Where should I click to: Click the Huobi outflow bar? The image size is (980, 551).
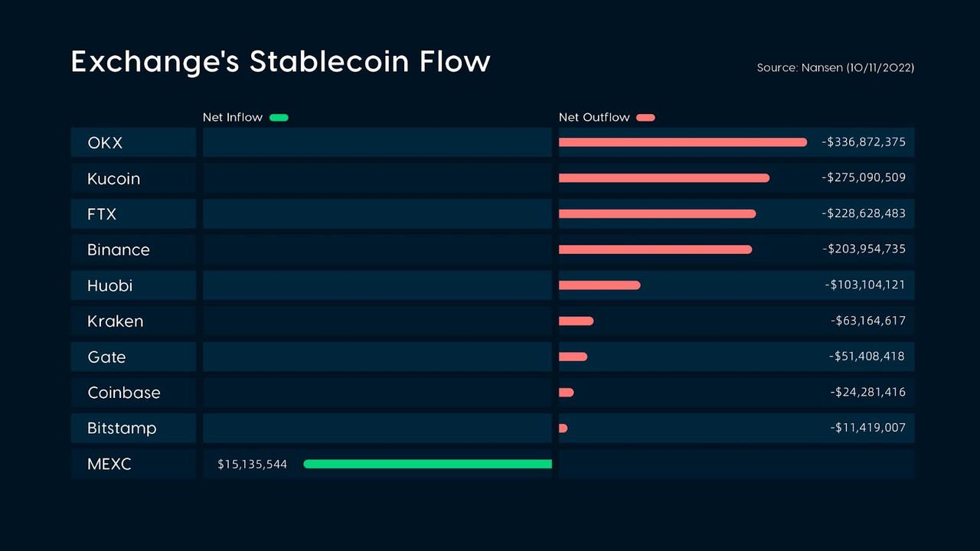(x=599, y=285)
